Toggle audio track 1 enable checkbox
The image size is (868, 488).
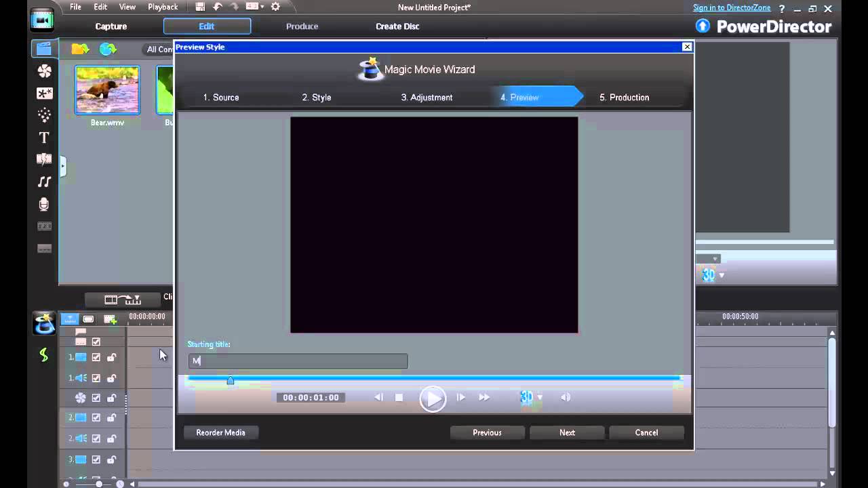(x=96, y=378)
